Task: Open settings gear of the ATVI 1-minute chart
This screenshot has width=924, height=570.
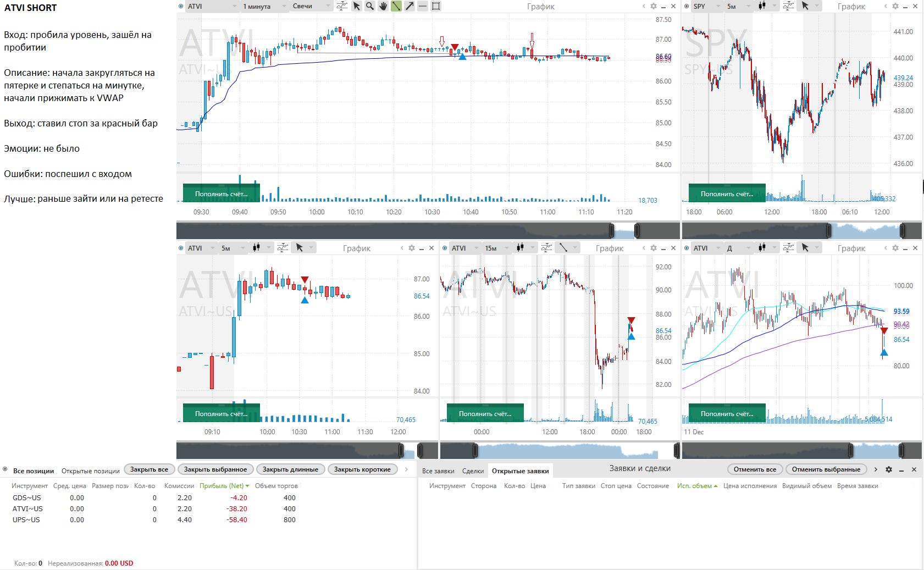Action: point(654,6)
